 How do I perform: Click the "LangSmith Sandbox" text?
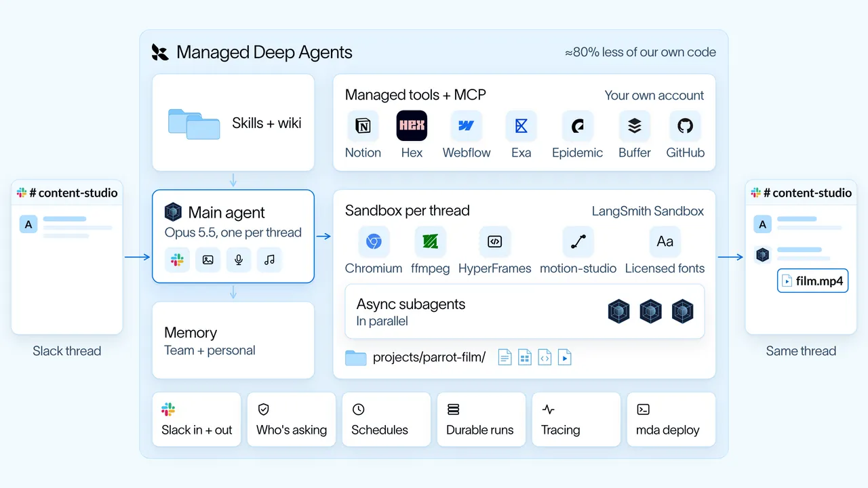[648, 211]
